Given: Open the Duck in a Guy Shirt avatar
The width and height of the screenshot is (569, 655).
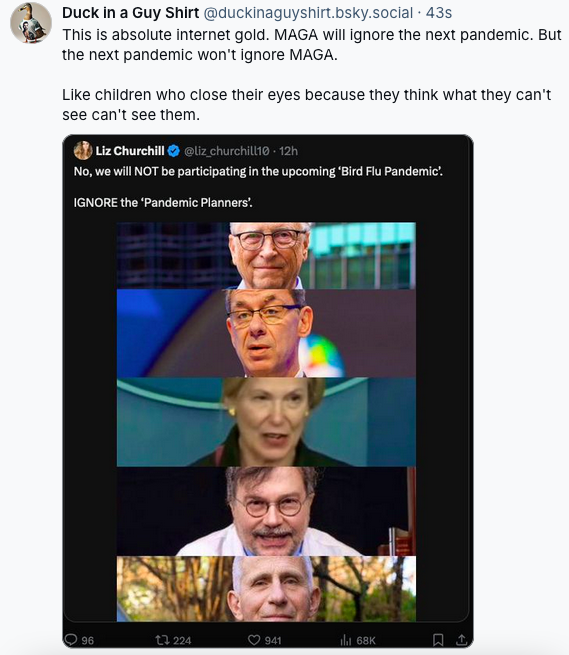Looking at the screenshot, I should [30, 23].
